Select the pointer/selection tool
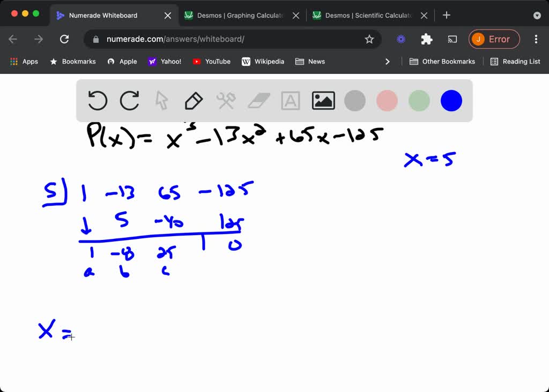The width and height of the screenshot is (549, 392). pyautogui.click(x=161, y=100)
